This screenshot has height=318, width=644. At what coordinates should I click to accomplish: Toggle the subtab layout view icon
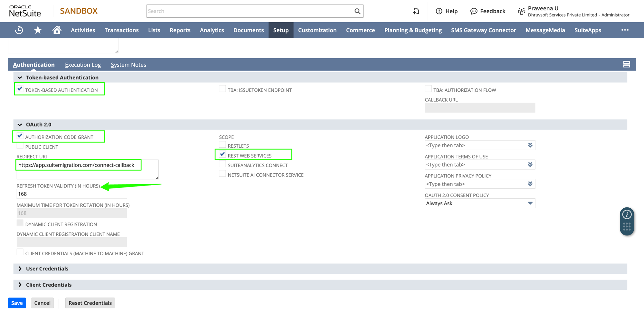(x=627, y=64)
